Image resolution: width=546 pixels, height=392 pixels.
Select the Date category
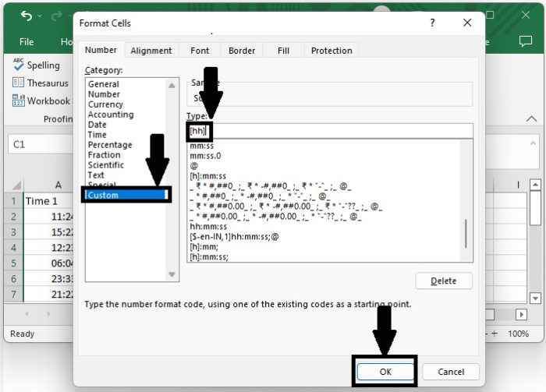click(97, 125)
